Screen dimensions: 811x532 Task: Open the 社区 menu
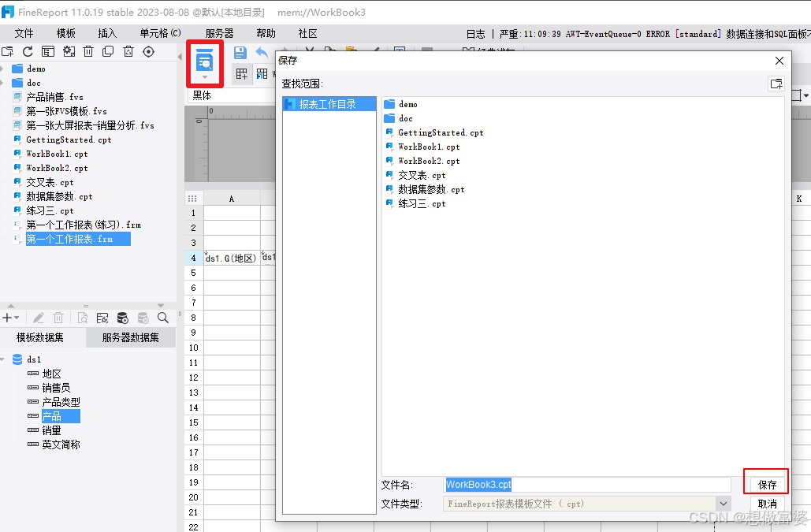(307, 34)
